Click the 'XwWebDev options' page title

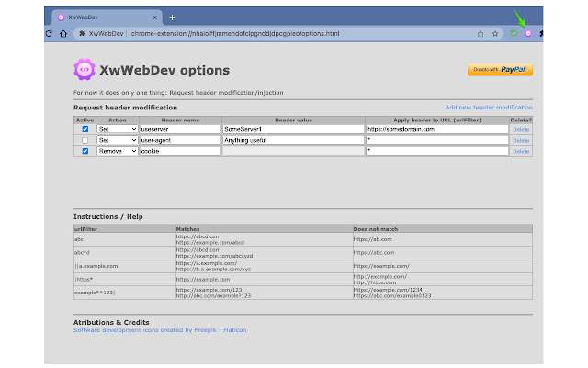164,70
